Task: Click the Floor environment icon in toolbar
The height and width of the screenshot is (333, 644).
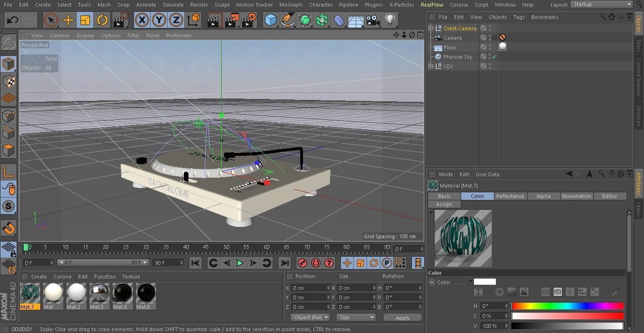Action: pos(356,20)
